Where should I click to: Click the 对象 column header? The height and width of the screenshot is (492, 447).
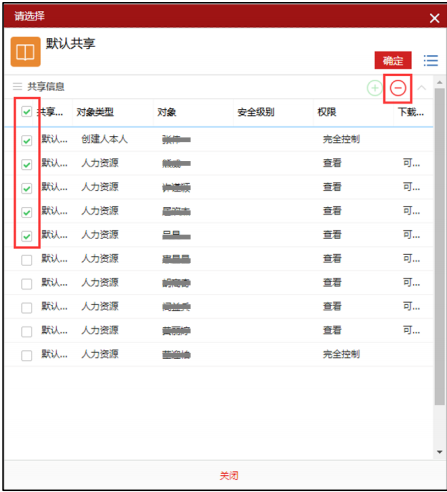[167, 112]
